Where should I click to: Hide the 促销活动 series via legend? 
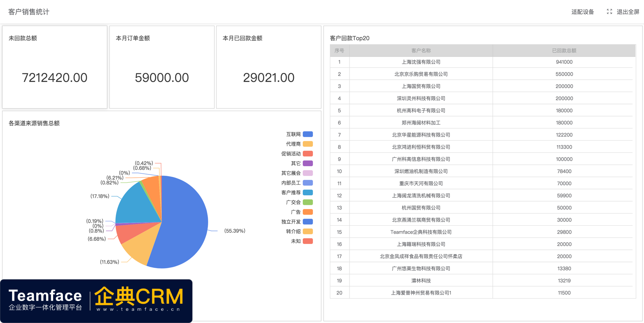click(307, 154)
